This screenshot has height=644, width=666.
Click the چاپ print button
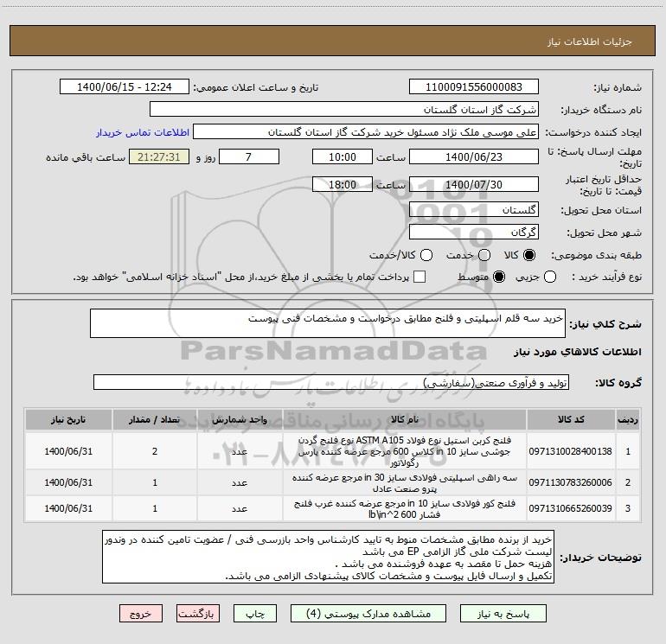point(255,614)
